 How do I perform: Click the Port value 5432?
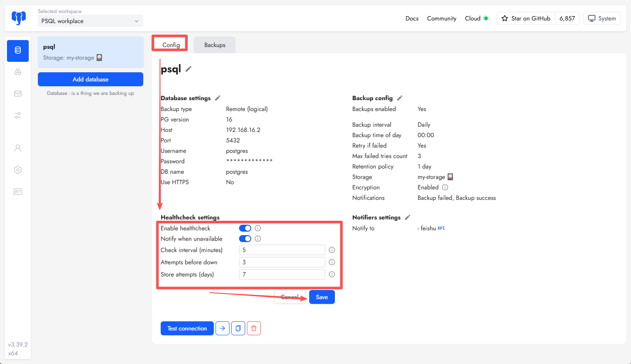pyautogui.click(x=233, y=140)
